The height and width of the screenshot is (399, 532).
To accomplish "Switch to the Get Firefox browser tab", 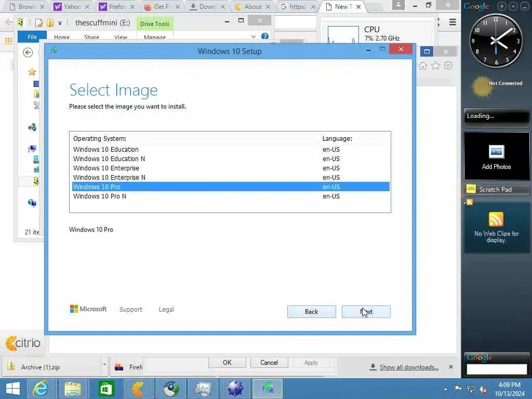I will pyautogui.click(x=162, y=6).
